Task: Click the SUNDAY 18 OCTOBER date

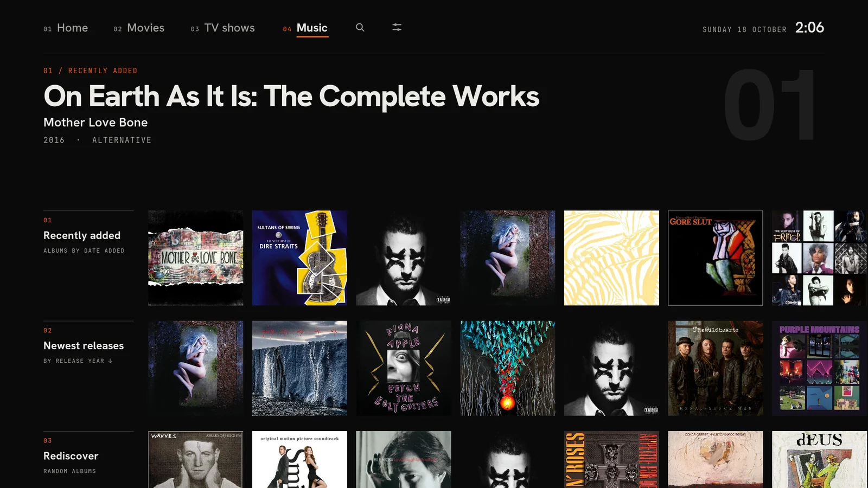Action: 744,29
